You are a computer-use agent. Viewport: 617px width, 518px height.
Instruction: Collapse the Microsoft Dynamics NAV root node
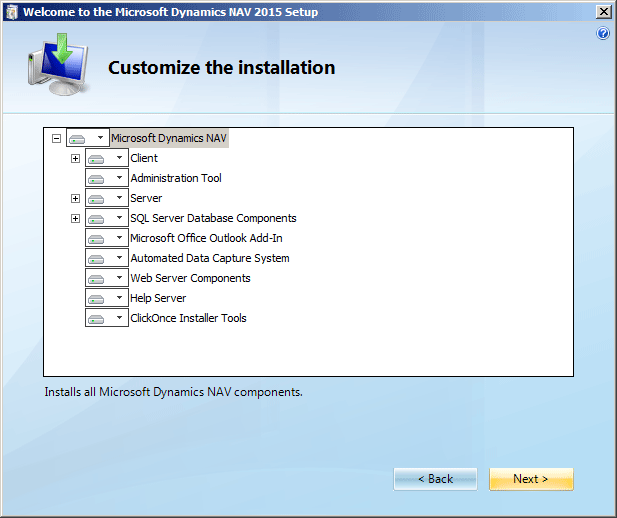coord(56,138)
